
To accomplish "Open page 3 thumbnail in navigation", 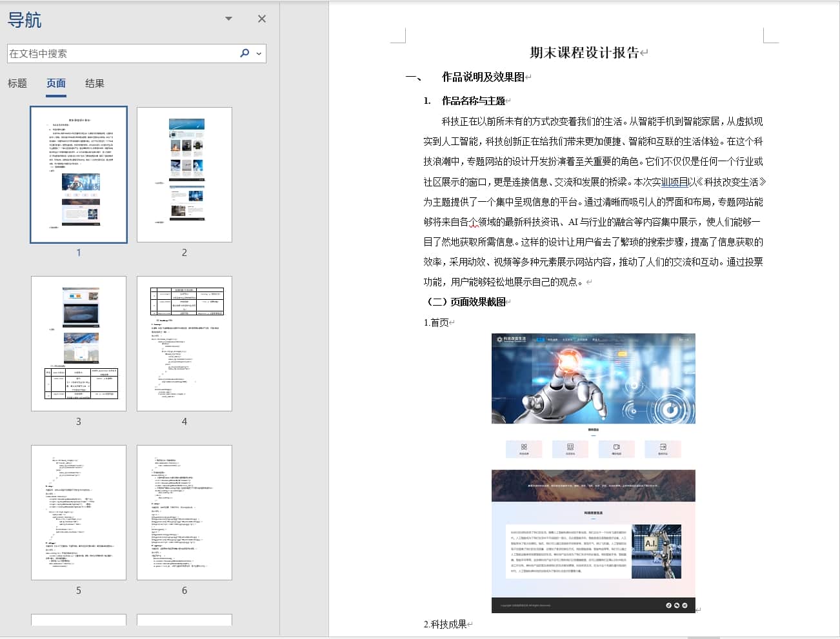I will tap(79, 344).
